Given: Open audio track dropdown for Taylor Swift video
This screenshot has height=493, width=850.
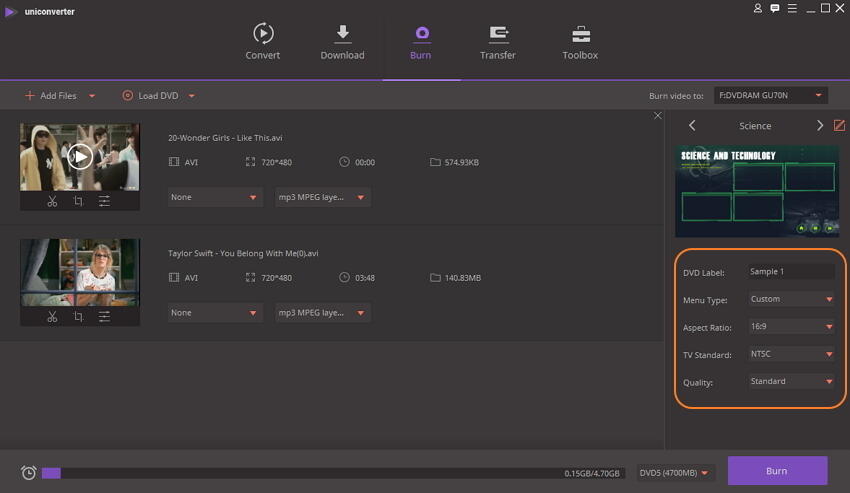Looking at the screenshot, I should 323,313.
